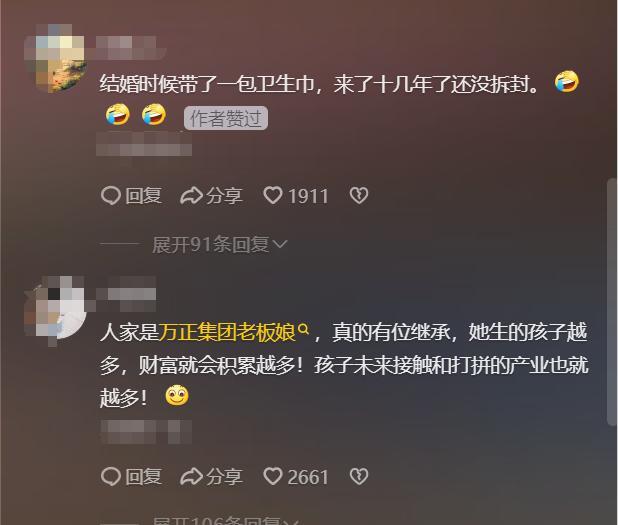Click the 回复 text on second comment
This screenshot has height=525, width=618.
click(x=143, y=477)
